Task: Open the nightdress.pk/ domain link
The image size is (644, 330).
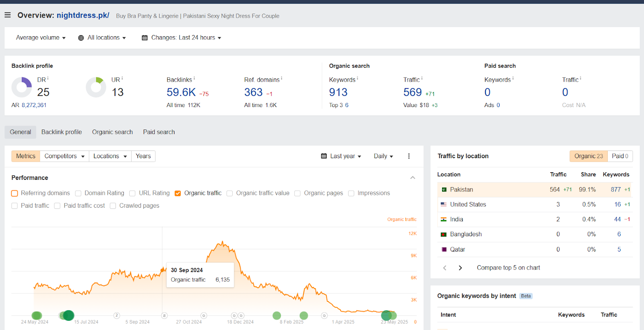Action: 83,15
